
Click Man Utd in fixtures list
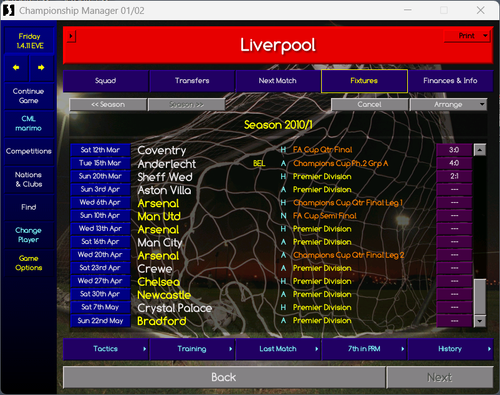pyautogui.click(x=159, y=216)
